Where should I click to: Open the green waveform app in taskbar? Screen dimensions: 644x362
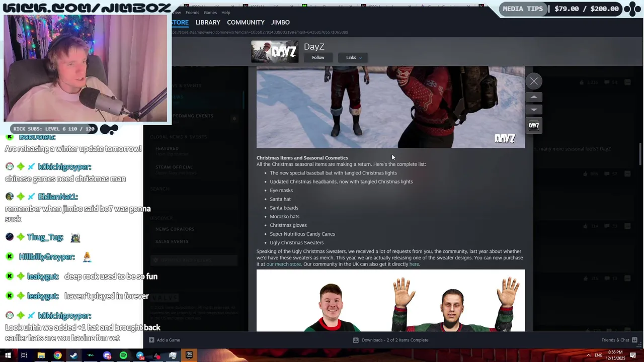tap(91, 355)
